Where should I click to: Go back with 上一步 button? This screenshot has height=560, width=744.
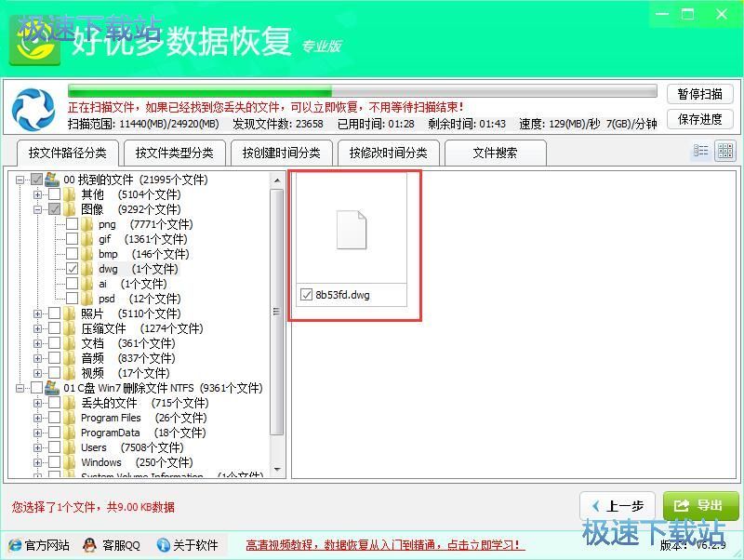coord(618,506)
